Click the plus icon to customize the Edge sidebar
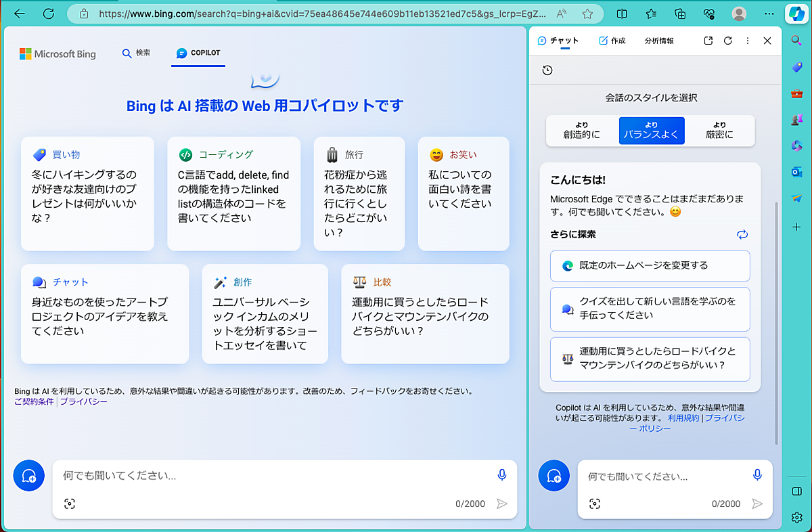 point(796,227)
